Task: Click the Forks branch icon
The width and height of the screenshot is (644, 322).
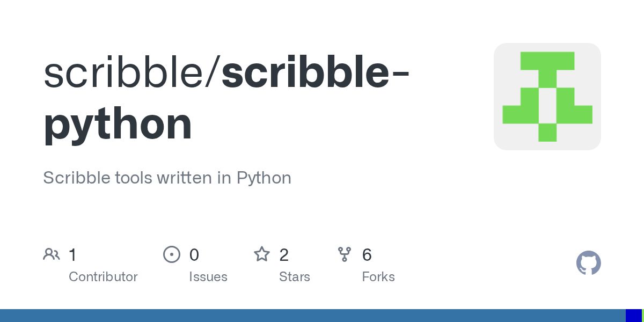Action: [345, 254]
